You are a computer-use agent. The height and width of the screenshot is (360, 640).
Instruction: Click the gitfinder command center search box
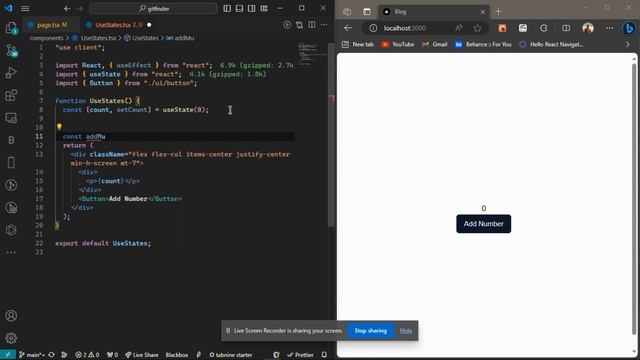[x=153, y=8]
